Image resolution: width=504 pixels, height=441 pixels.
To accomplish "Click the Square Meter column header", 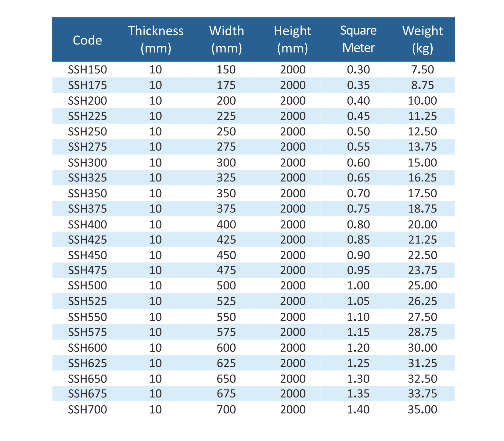I will pos(358,40).
